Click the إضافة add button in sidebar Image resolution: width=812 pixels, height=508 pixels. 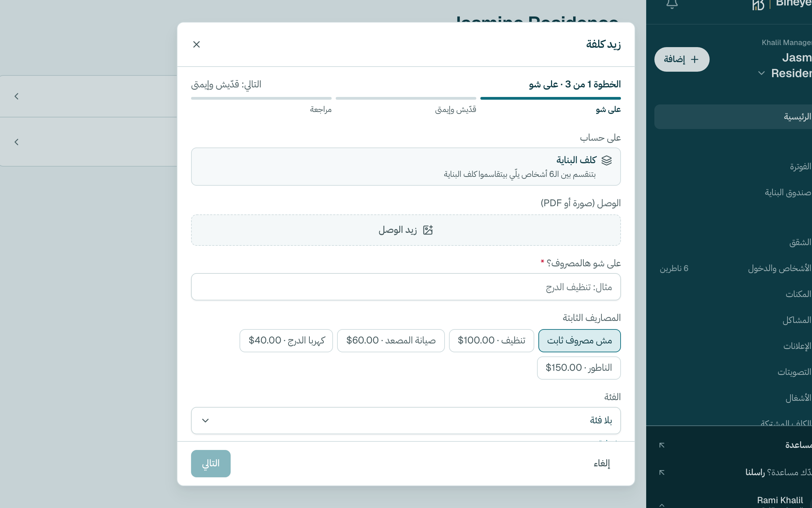(x=681, y=59)
